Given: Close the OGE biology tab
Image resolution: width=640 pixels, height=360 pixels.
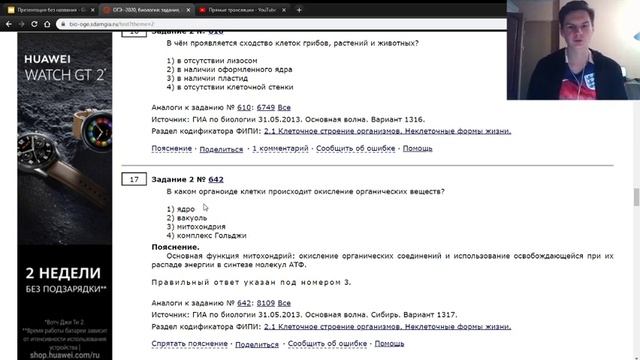Looking at the screenshot, I should point(188,10).
